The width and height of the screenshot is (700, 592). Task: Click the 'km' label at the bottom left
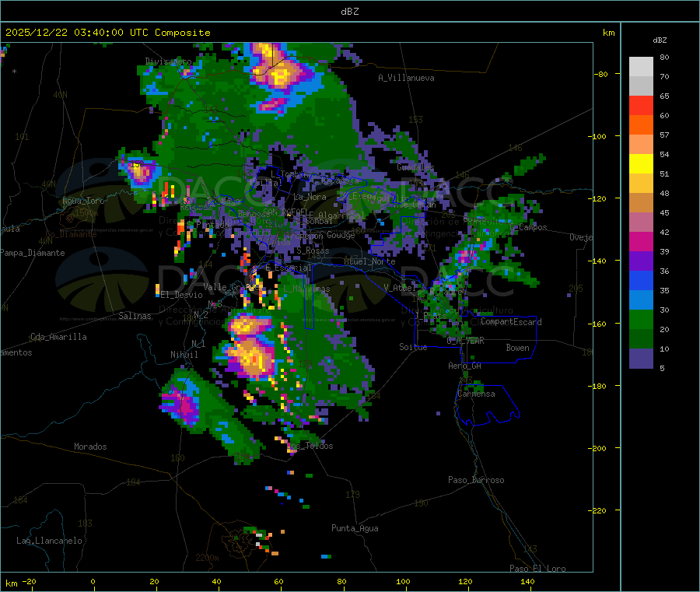point(11,583)
